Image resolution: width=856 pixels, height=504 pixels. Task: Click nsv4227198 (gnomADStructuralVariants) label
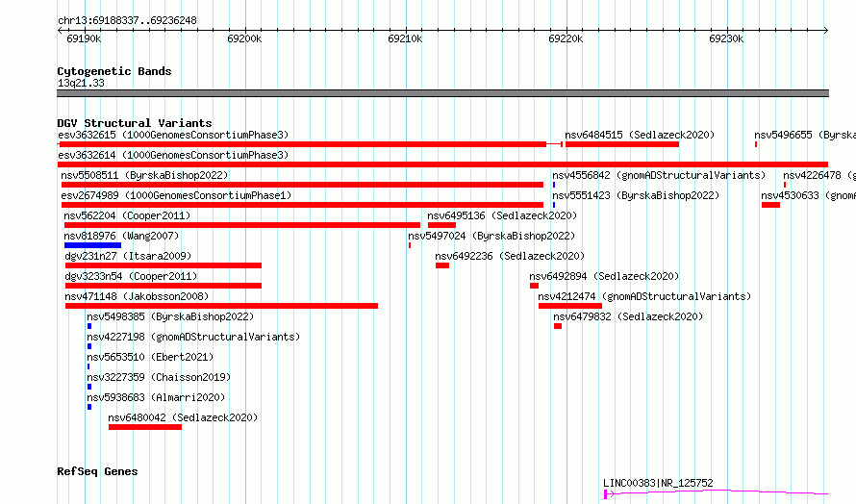[x=193, y=337]
